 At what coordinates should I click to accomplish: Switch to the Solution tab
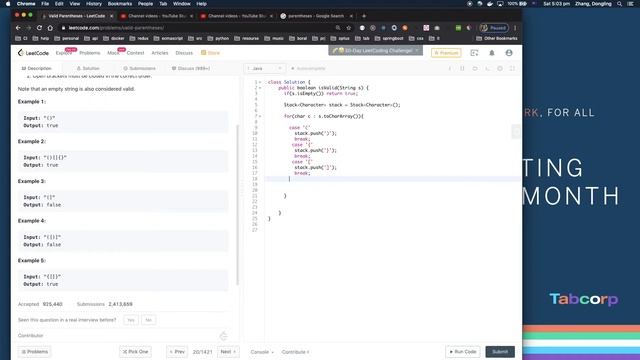[x=88, y=68]
